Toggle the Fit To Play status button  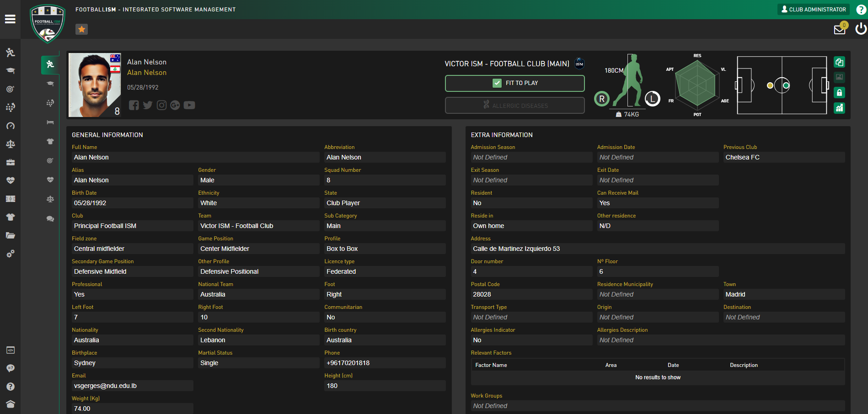(x=514, y=83)
